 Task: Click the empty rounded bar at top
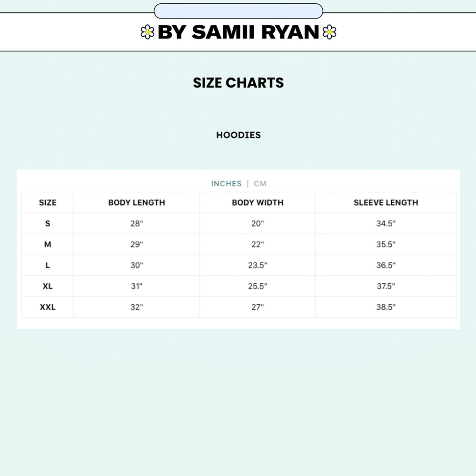238,11
